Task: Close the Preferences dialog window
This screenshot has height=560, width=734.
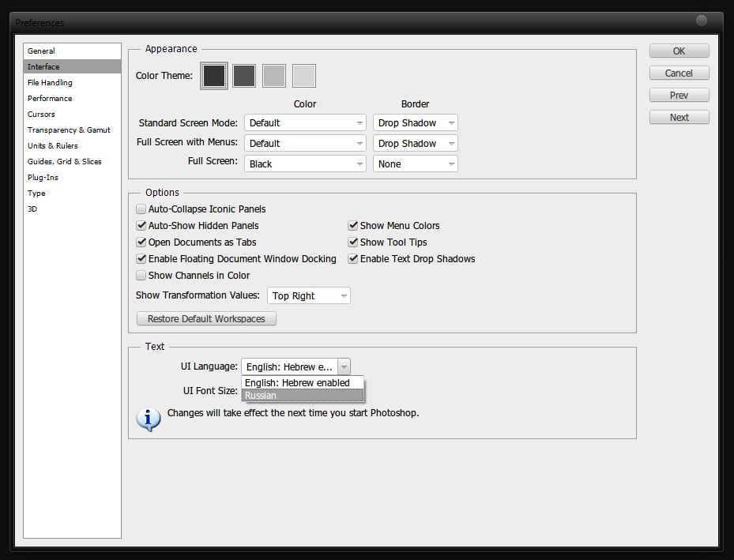Action: tap(701, 21)
